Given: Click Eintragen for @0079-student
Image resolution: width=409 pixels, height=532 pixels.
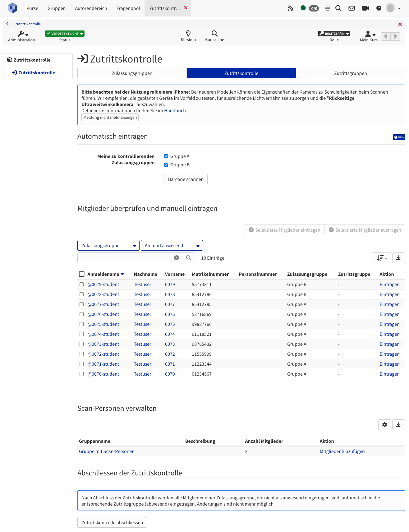Looking at the screenshot, I should (x=389, y=285).
